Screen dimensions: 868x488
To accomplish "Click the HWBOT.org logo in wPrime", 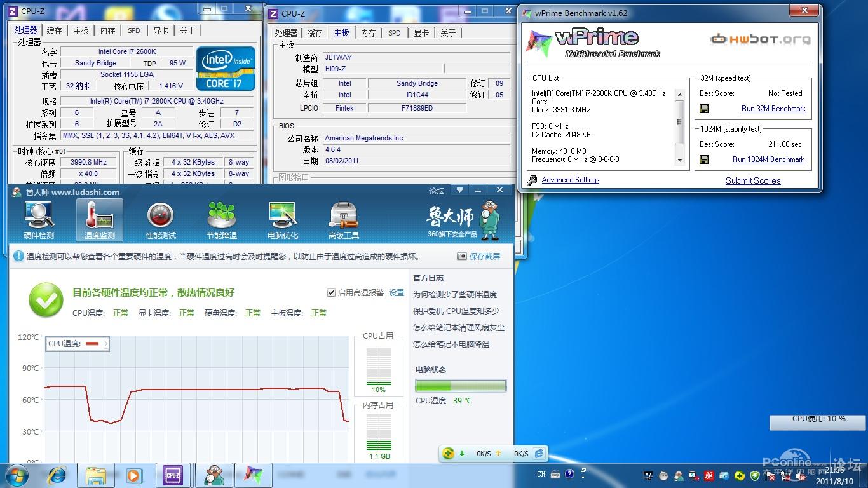I will tap(760, 39).
